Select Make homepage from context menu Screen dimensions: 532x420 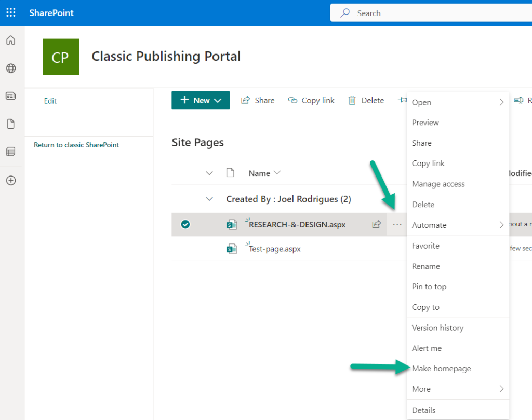pos(441,369)
